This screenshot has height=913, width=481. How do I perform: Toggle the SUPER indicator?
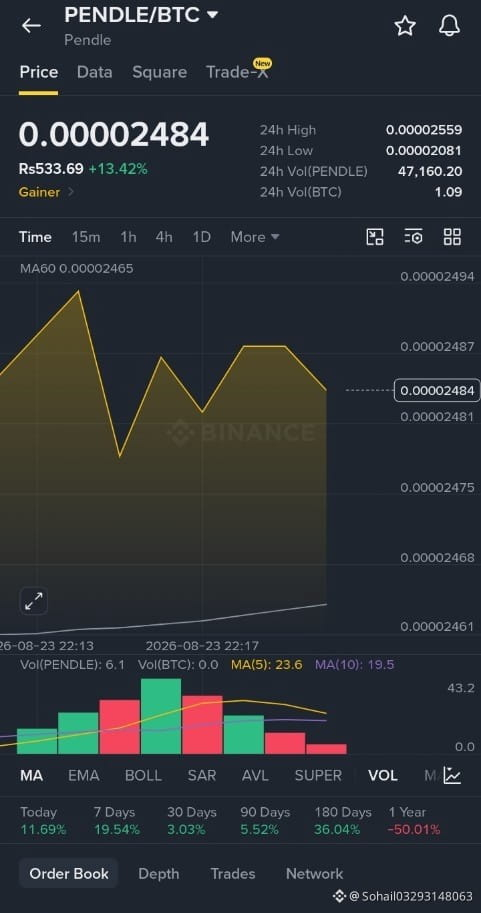[318, 776]
